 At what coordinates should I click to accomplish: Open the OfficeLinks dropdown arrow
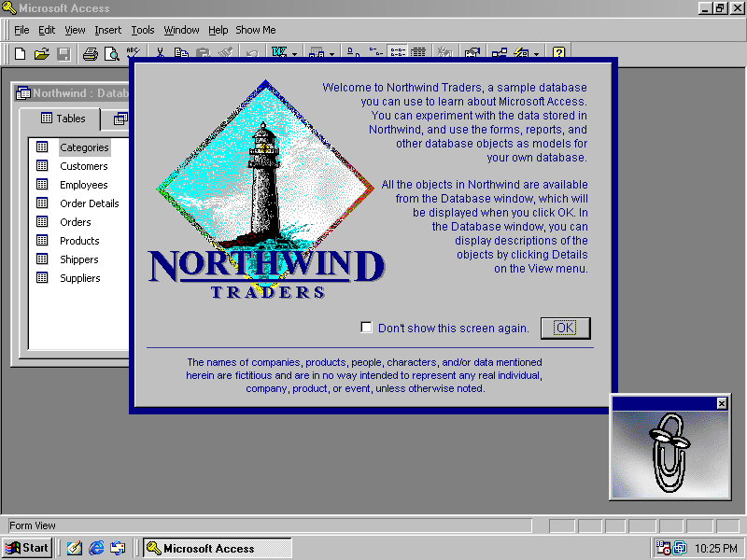[294, 53]
